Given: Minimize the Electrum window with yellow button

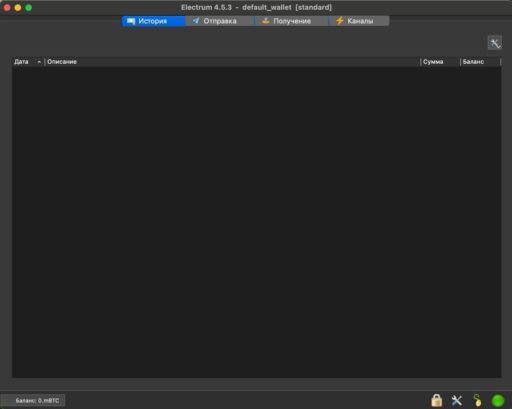Looking at the screenshot, I should click(18, 7).
